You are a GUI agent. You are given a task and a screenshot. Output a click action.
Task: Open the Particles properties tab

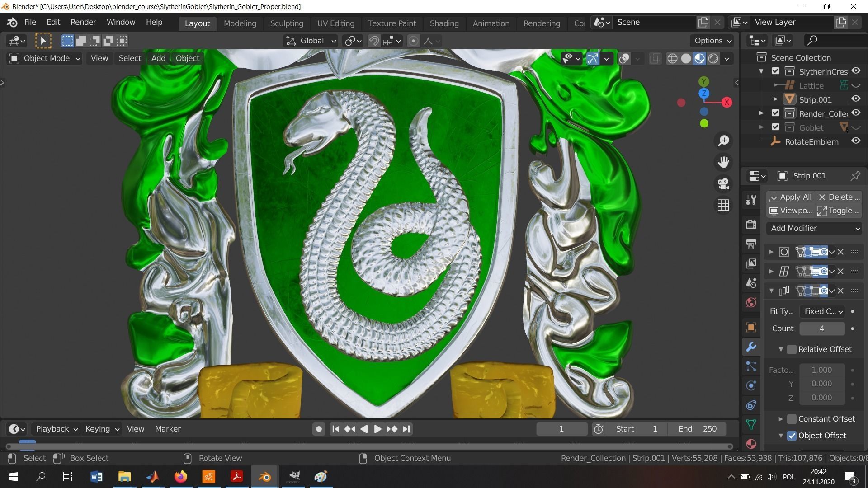pyautogui.click(x=751, y=366)
